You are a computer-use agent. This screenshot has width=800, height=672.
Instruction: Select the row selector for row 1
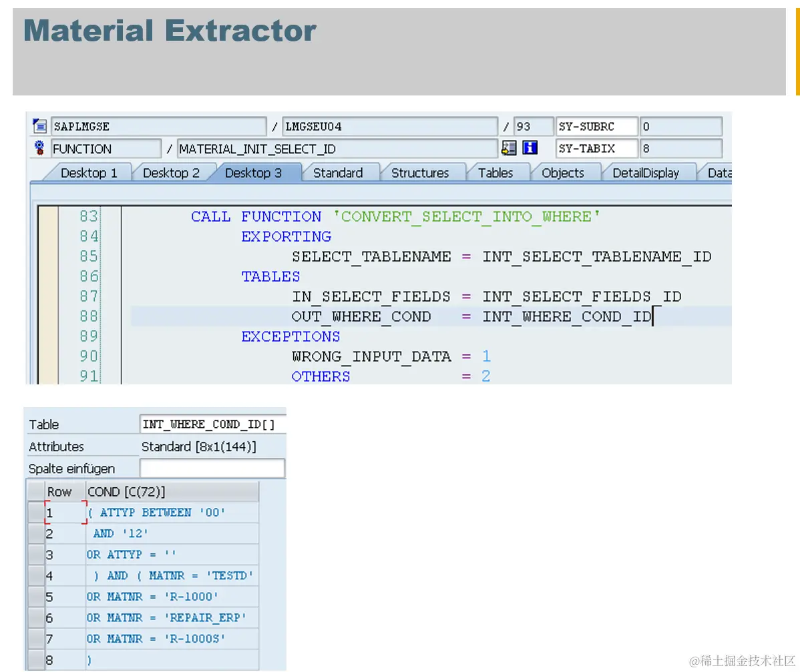coord(35,513)
